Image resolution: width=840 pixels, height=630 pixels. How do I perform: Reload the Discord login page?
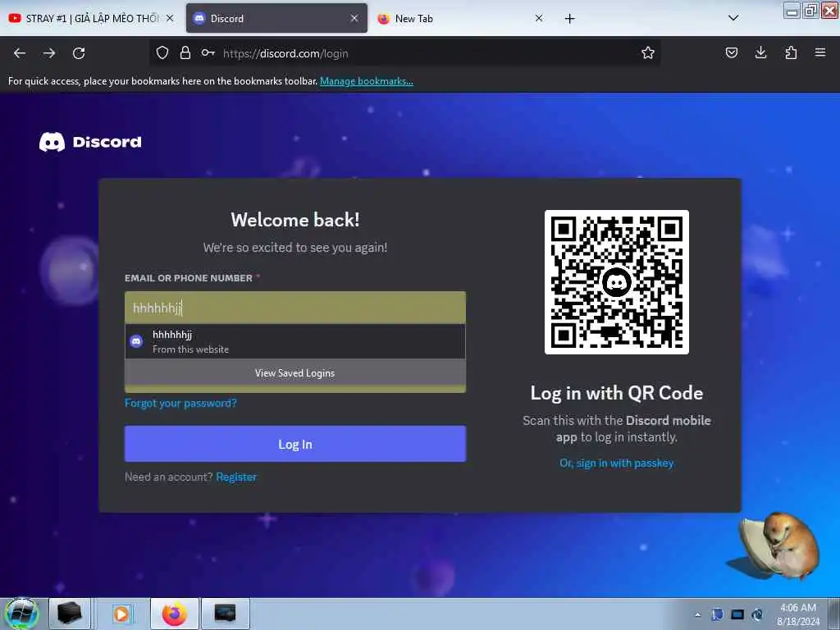[79, 53]
